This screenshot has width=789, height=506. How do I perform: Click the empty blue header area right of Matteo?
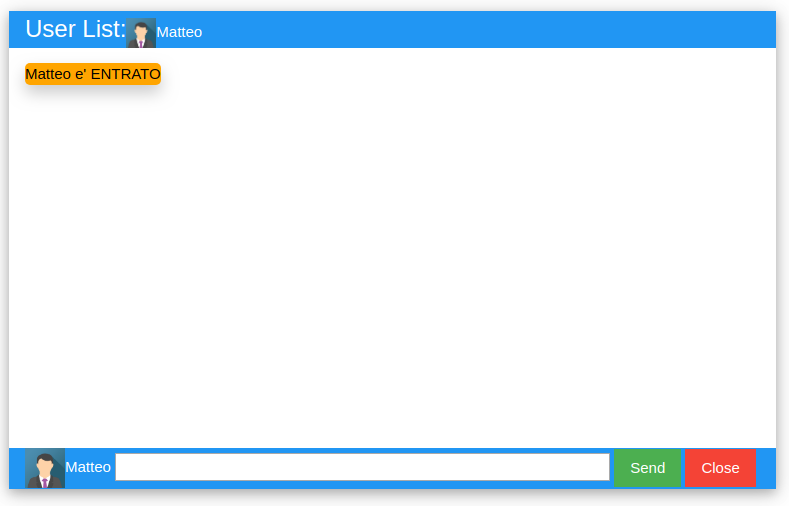pos(488,30)
